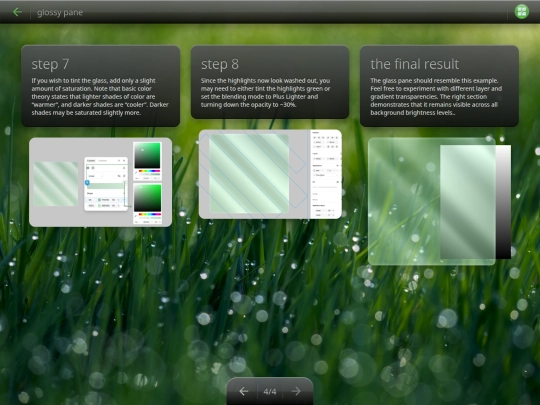
Task: Go to next page arrow in pager
Action: coord(296,391)
